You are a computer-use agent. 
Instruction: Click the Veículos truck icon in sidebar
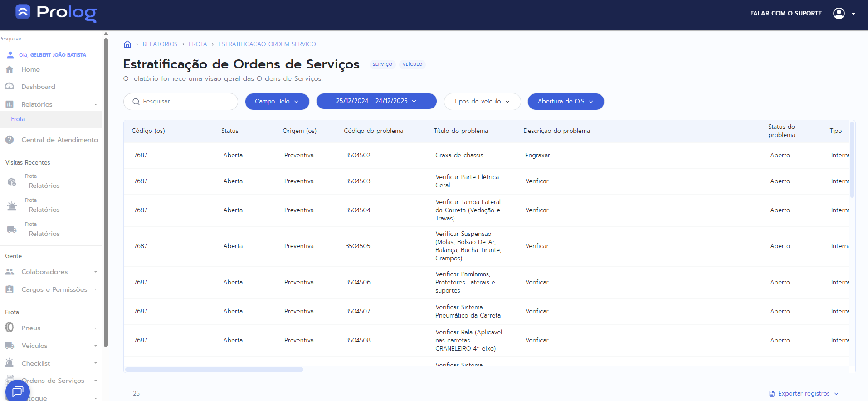(x=10, y=346)
